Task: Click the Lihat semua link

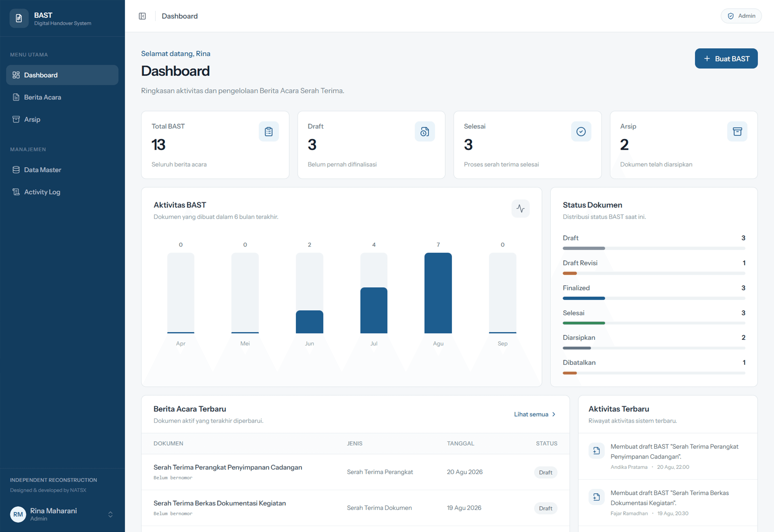Action: tap(535, 414)
